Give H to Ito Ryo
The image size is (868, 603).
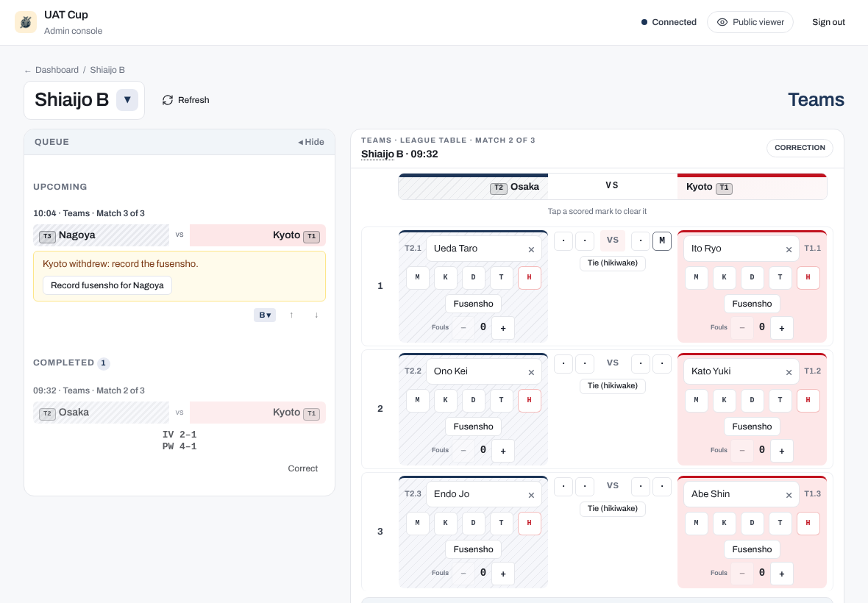(808, 277)
